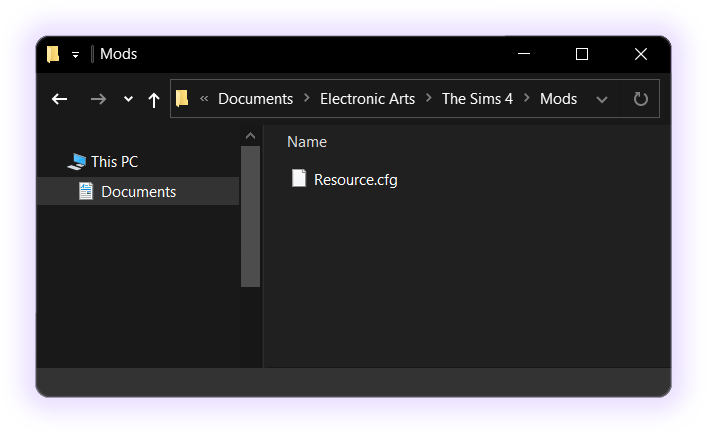Click the navigation pane scrollbar thumb
Screen dimensions: 707x433
(250, 216)
